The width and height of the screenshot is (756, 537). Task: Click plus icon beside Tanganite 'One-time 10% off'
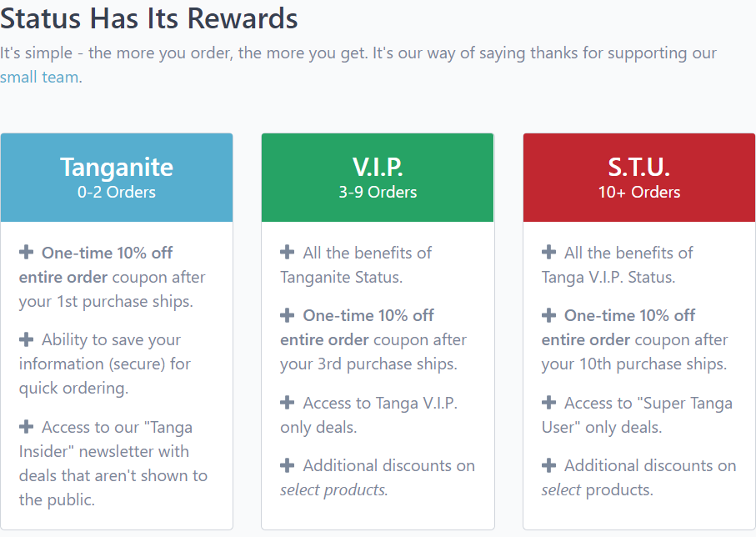pyautogui.click(x=27, y=252)
